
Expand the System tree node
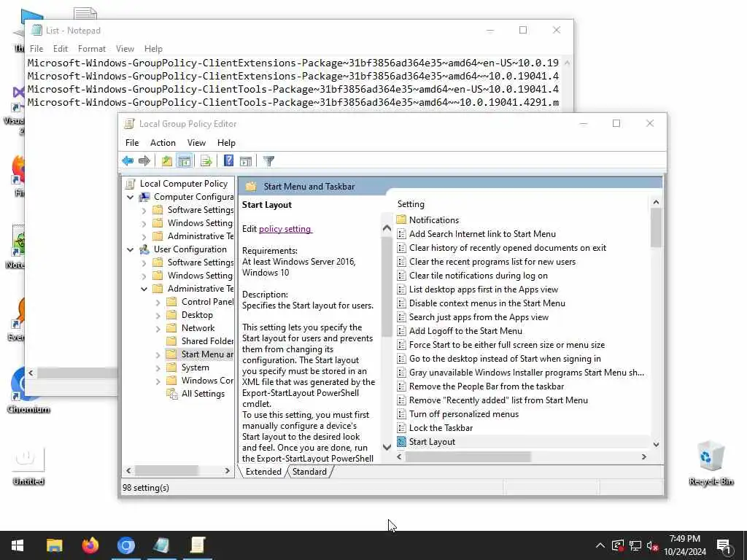pos(158,367)
